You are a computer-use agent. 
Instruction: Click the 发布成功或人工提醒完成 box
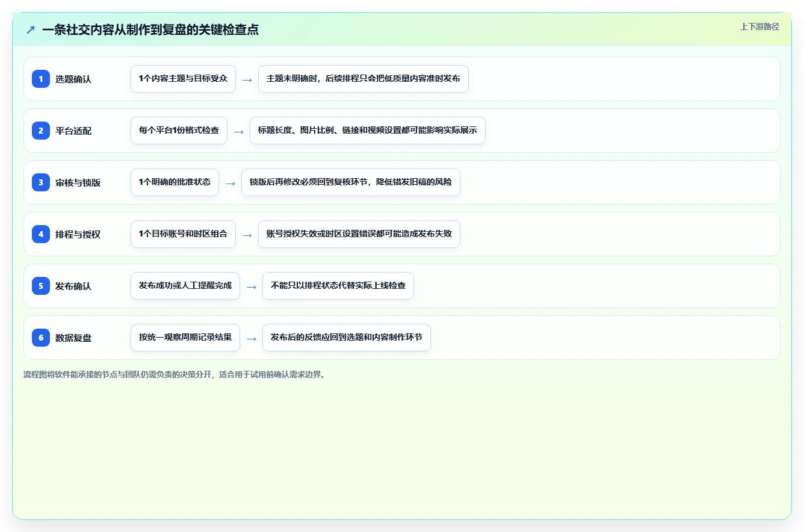click(x=185, y=286)
